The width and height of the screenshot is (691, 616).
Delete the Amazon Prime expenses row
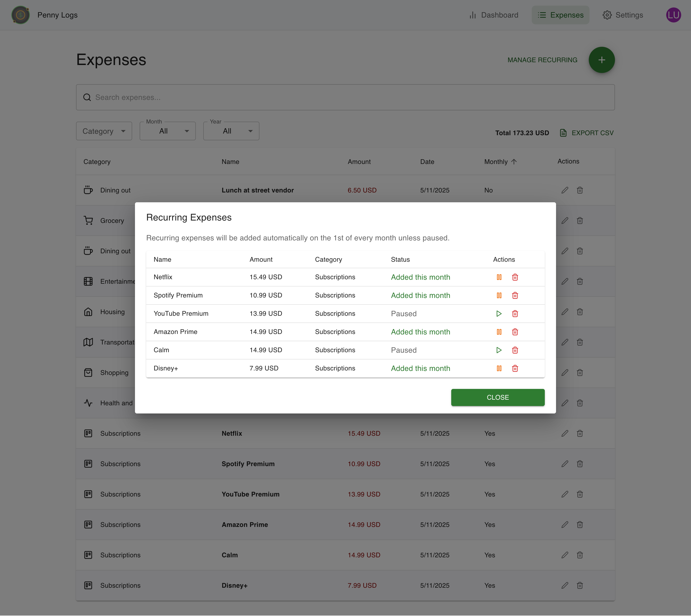pos(580,525)
